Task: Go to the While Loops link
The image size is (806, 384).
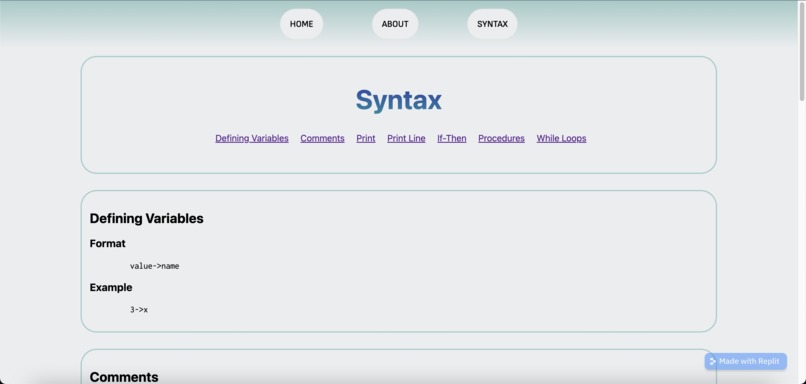Action: [561, 138]
